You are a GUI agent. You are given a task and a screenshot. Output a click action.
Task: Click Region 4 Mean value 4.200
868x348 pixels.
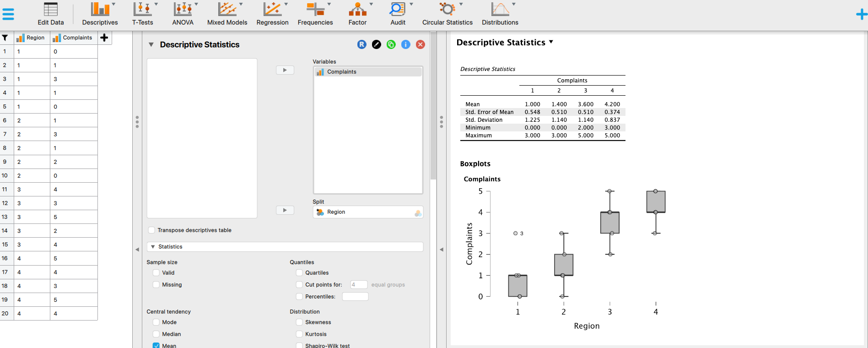click(612, 104)
